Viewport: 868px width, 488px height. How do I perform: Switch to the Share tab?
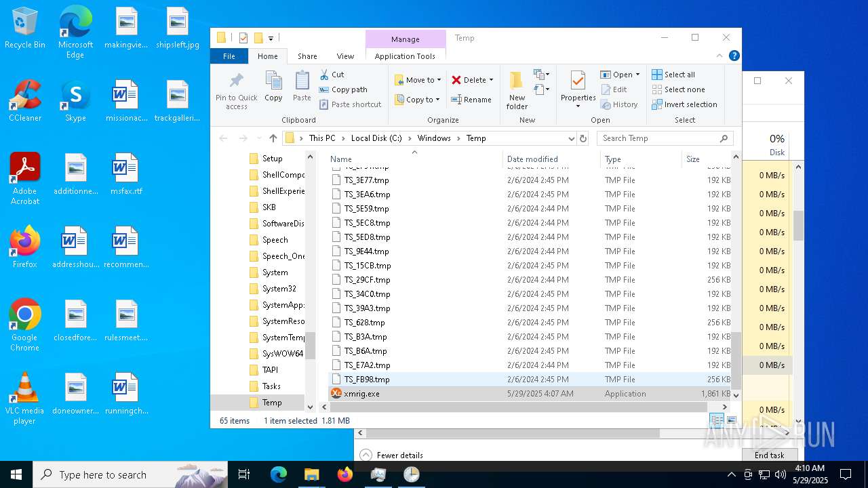pyautogui.click(x=307, y=56)
